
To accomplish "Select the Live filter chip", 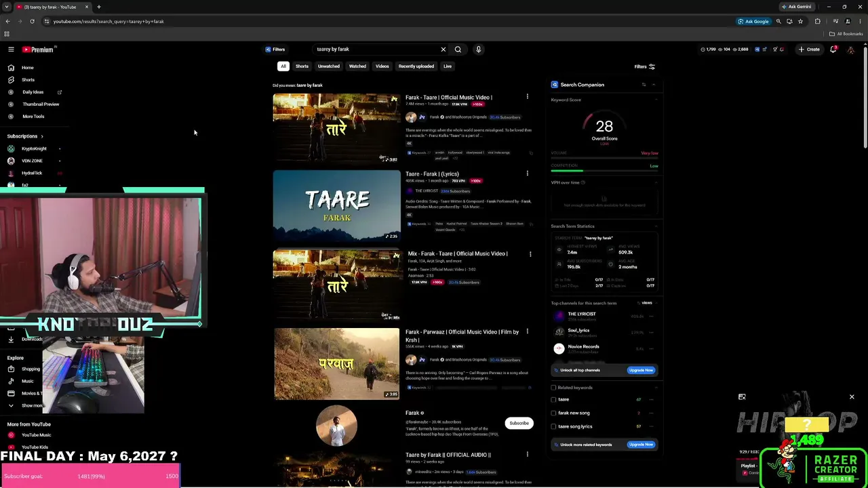I will click(448, 66).
